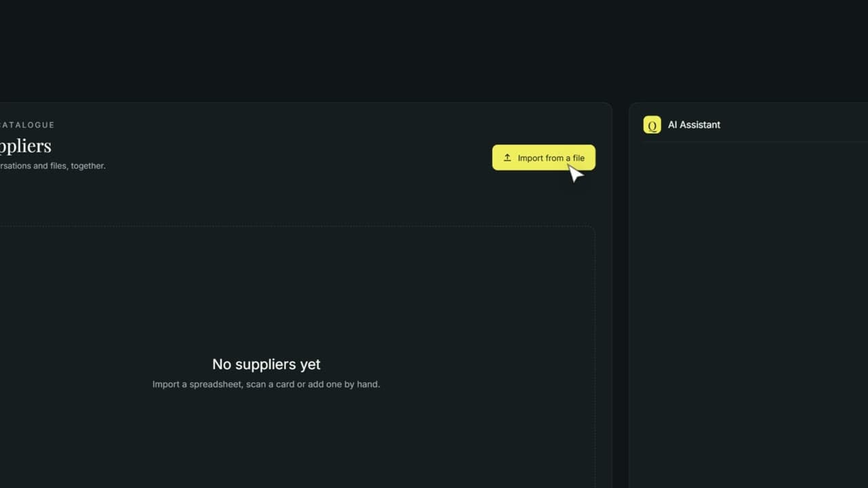Screen dimensions: 868x488
Task: Click the conversations and files subtitle
Action: tap(52, 166)
